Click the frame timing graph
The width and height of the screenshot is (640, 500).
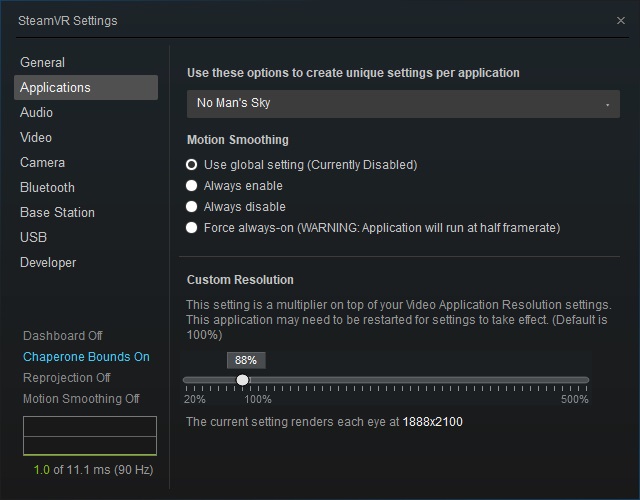90,437
